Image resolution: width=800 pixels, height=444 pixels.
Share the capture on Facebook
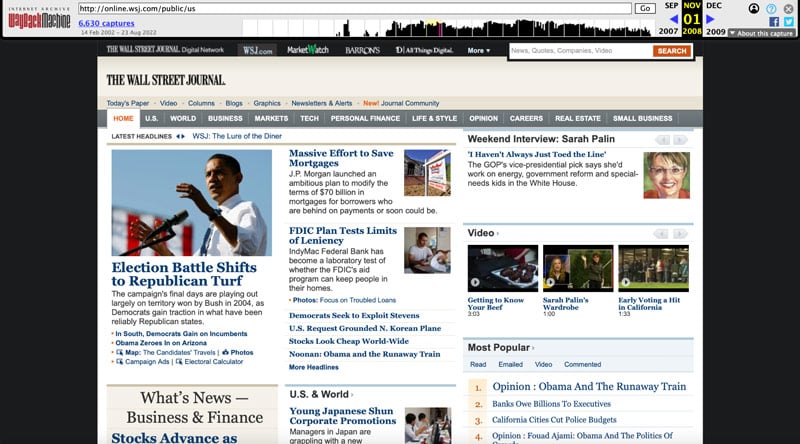[x=774, y=21]
